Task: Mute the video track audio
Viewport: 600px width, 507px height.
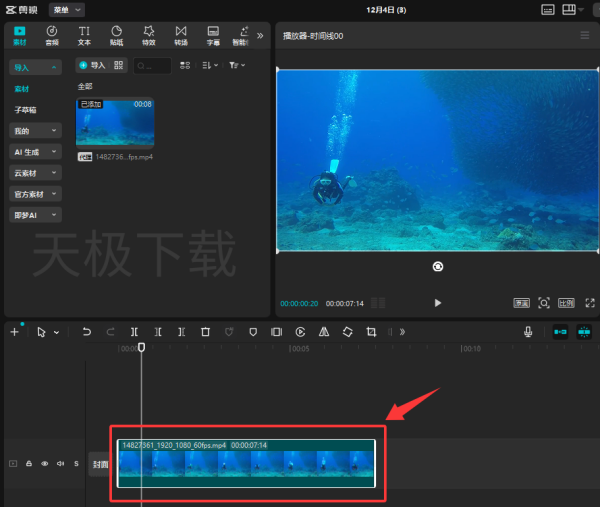Action: [60, 464]
